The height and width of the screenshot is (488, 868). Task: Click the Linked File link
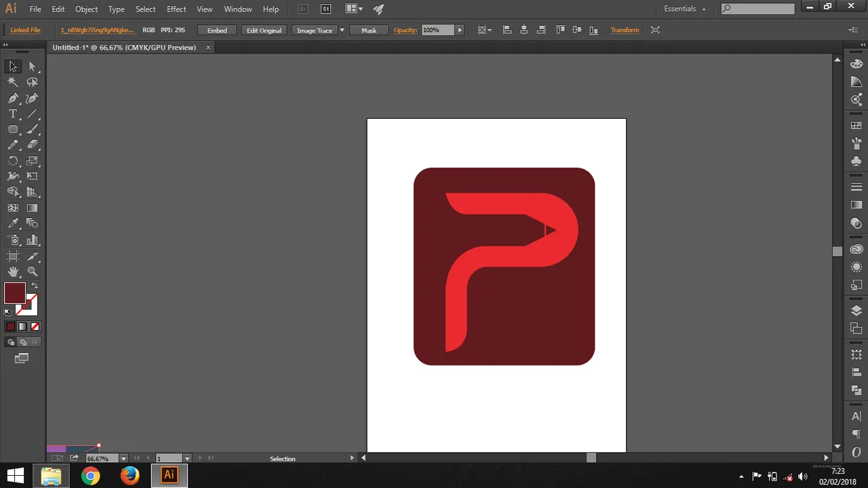point(25,30)
